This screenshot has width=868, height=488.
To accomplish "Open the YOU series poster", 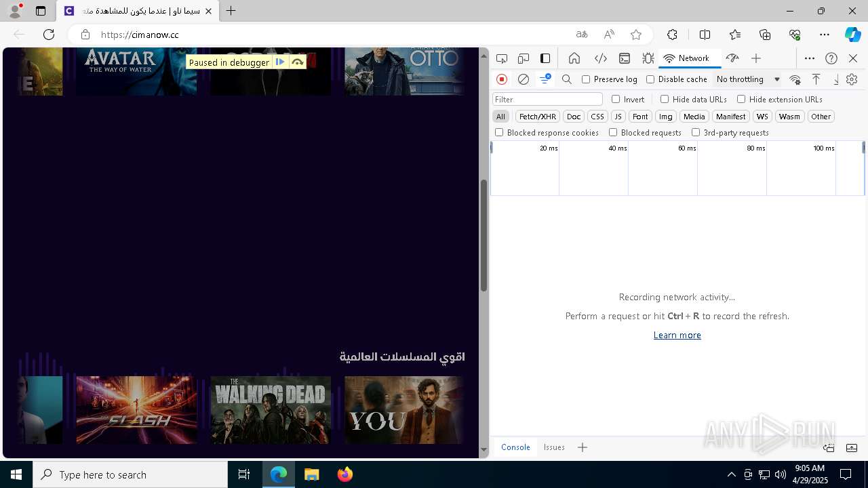I will point(404,410).
